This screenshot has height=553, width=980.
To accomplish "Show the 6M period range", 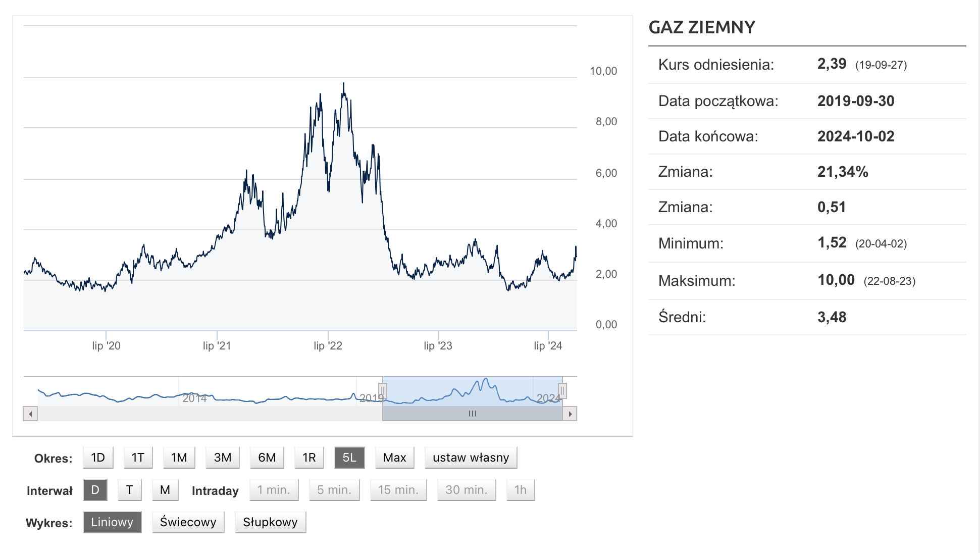I will click(x=267, y=458).
